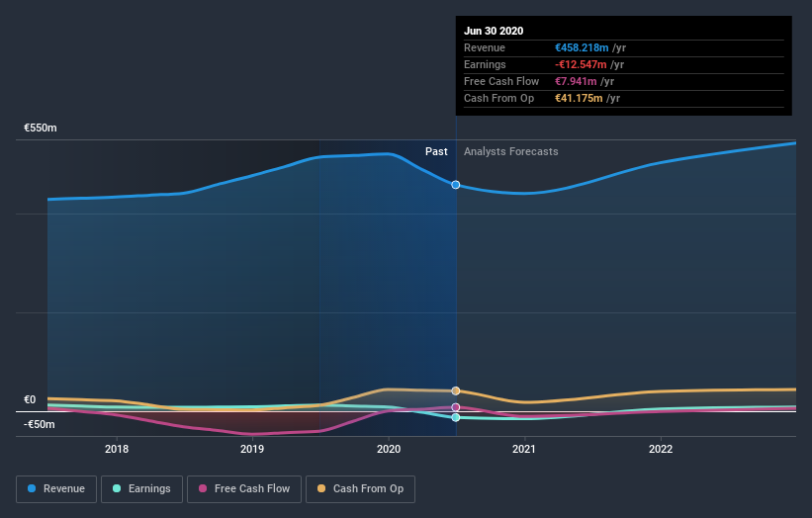Click the 2019 x-axis label
The height and width of the screenshot is (518, 812).
pyautogui.click(x=252, y=449)
